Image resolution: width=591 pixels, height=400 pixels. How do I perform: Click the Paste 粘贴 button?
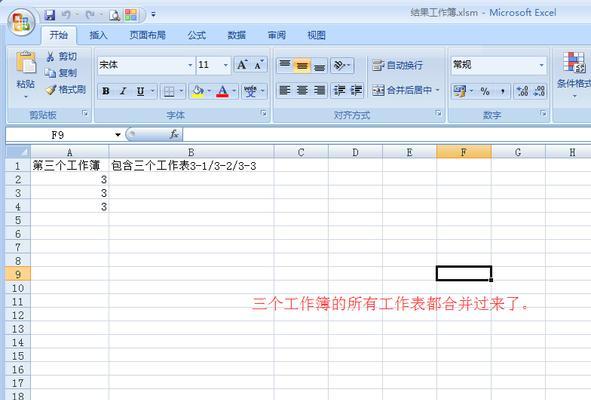26,75
